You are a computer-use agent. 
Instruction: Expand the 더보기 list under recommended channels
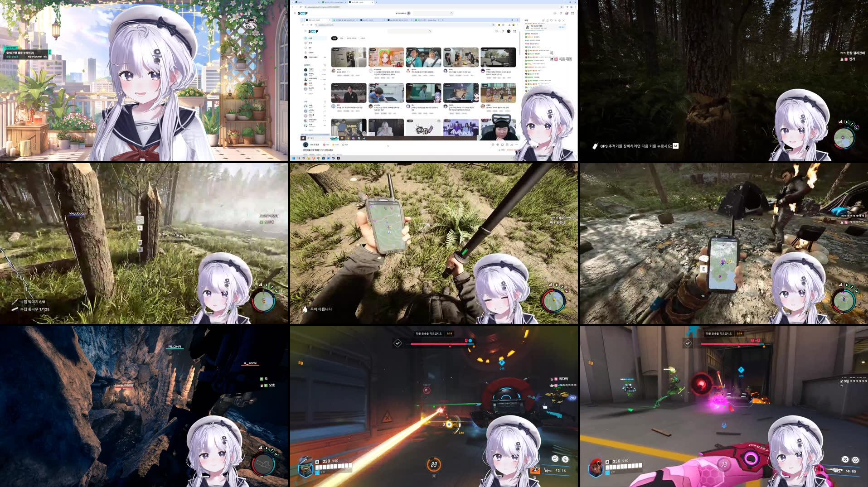(x=310, y=130)
